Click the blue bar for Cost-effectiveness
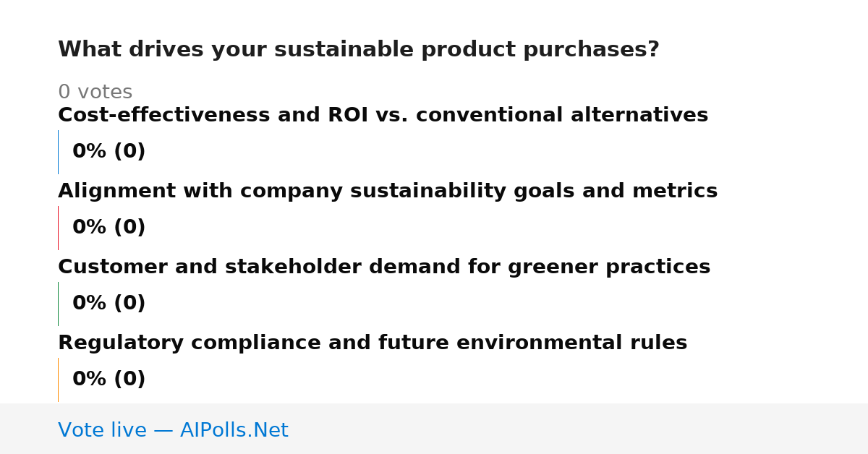 click(58, 152)
